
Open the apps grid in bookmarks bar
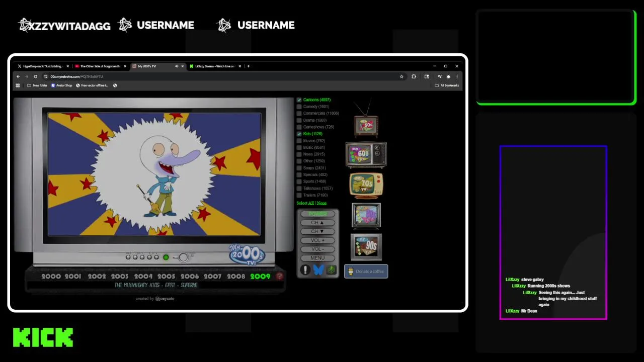click(x=18, y=85)
